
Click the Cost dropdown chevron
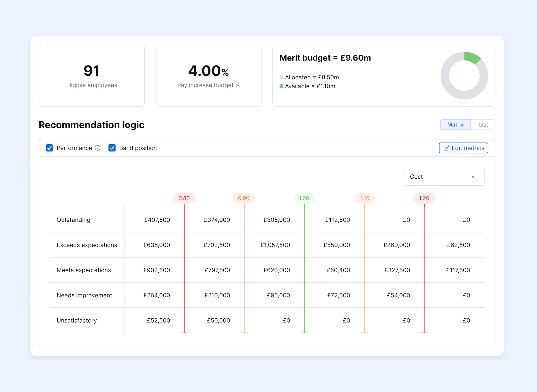pos(474,177)
